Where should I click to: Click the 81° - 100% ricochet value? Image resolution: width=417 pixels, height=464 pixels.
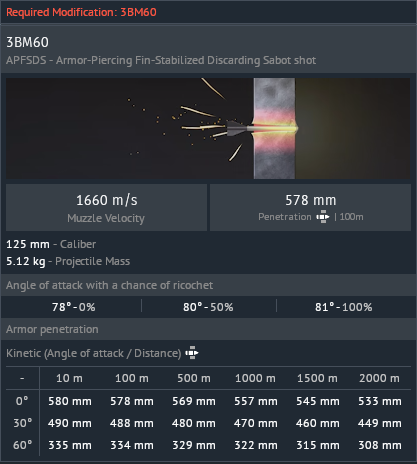(343, 307)
